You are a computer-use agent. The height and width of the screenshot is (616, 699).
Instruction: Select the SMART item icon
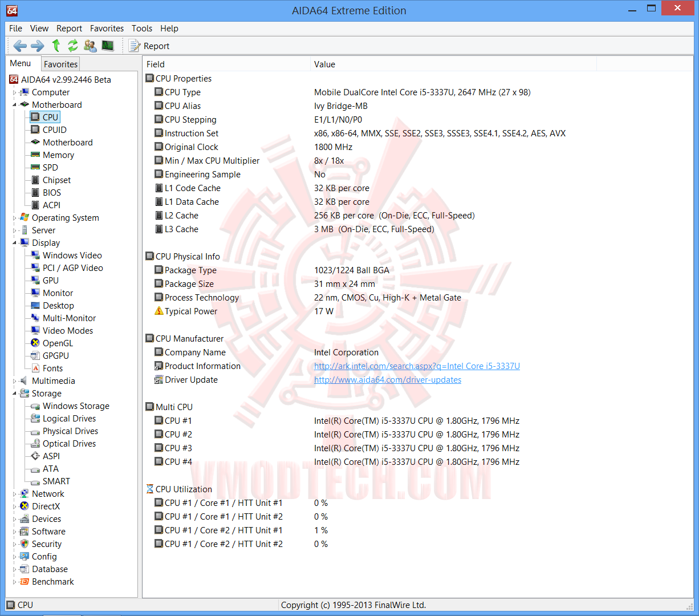coord(35,481)
